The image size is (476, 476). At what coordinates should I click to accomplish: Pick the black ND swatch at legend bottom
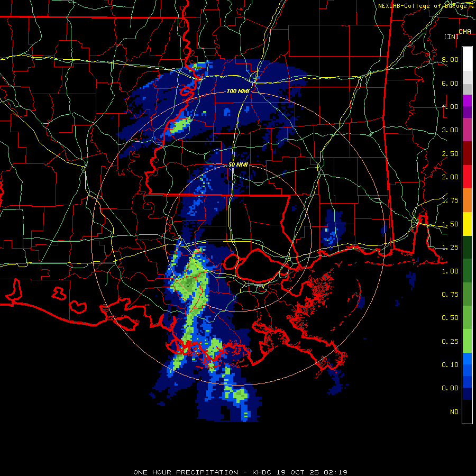(467, 411)
